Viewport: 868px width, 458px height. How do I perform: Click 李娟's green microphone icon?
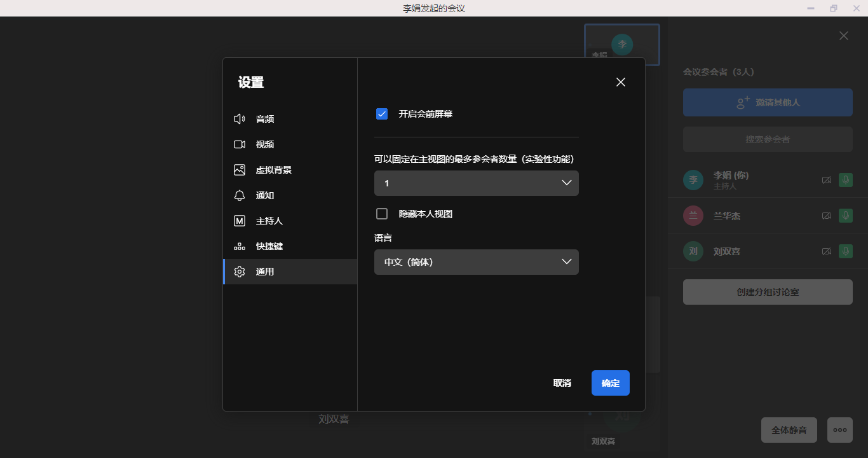844,180
